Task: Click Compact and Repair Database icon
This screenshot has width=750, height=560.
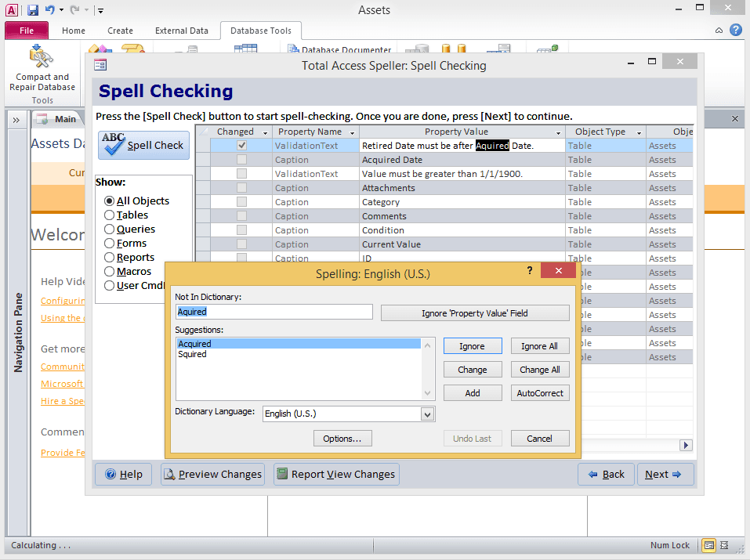Action: click(41, 57)
